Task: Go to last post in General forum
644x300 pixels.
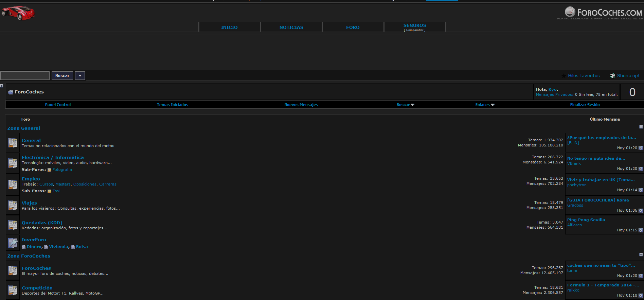Action: (640, 148)
